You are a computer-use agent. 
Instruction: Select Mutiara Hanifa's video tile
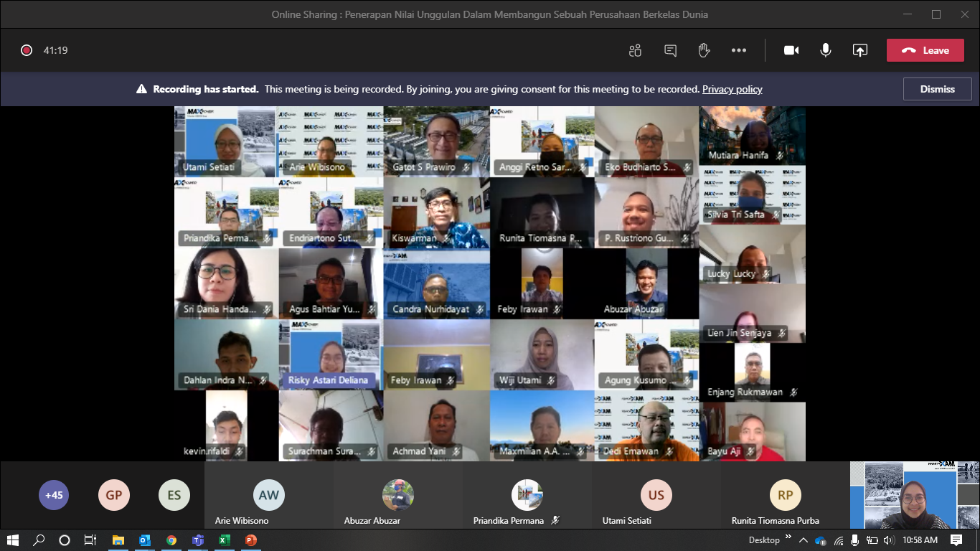pyautogui.click(x=753, y=136)
